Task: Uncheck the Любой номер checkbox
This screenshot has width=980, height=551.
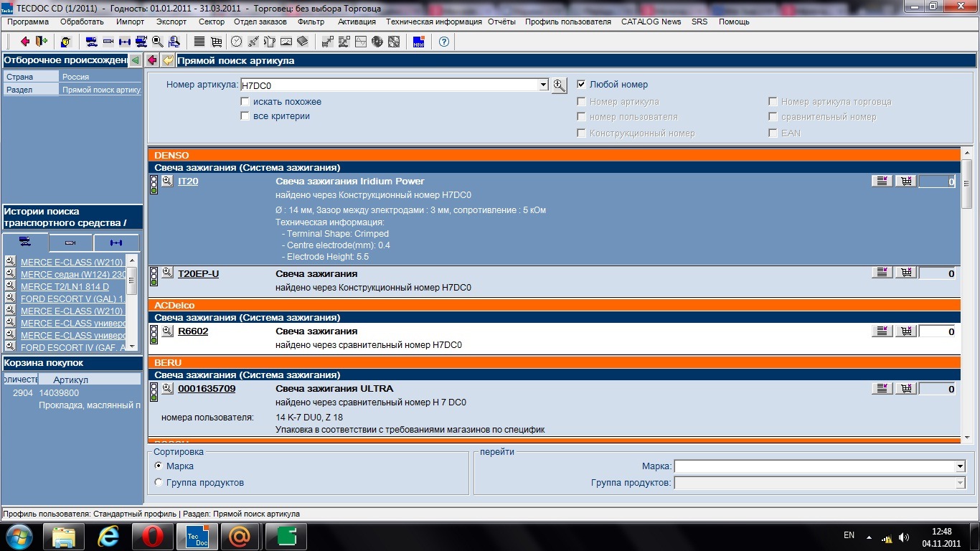Action: pos(582,84)
